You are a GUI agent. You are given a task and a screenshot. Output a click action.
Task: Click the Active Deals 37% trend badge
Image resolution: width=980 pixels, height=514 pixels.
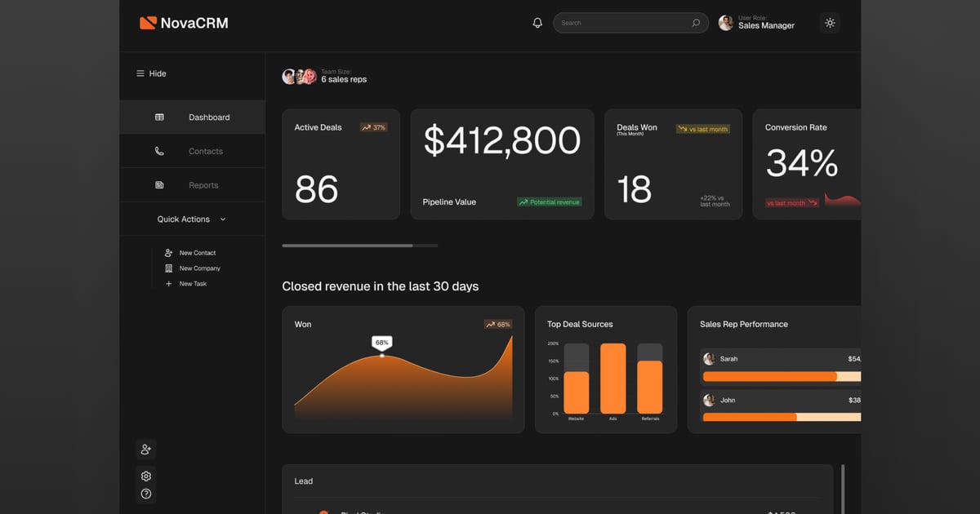tap(374, 127)
